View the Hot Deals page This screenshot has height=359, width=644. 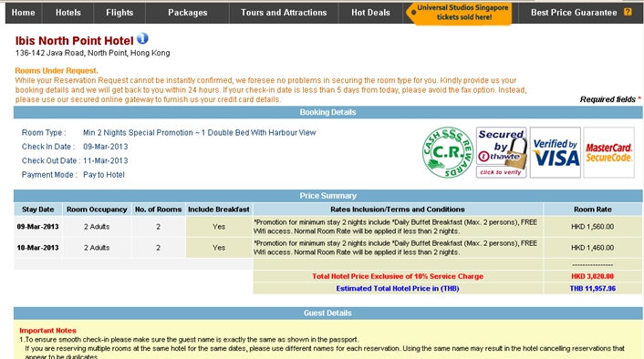pos(370,13)
